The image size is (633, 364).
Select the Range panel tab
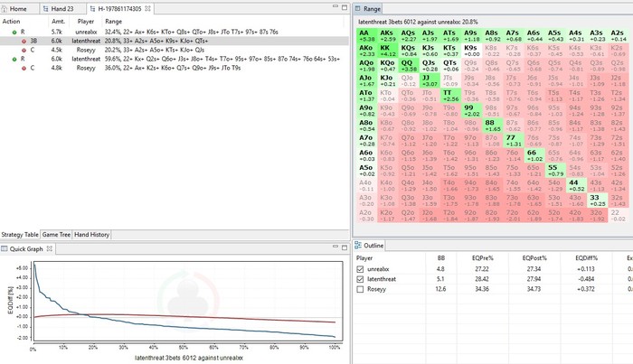click(x=368, y=8)
